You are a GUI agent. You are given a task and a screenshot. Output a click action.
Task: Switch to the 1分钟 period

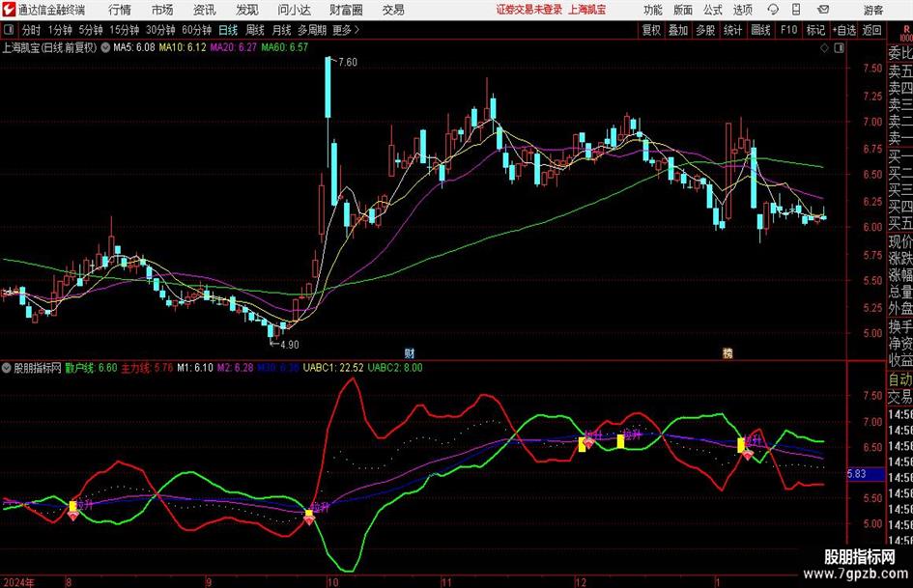tap(60, 30)
